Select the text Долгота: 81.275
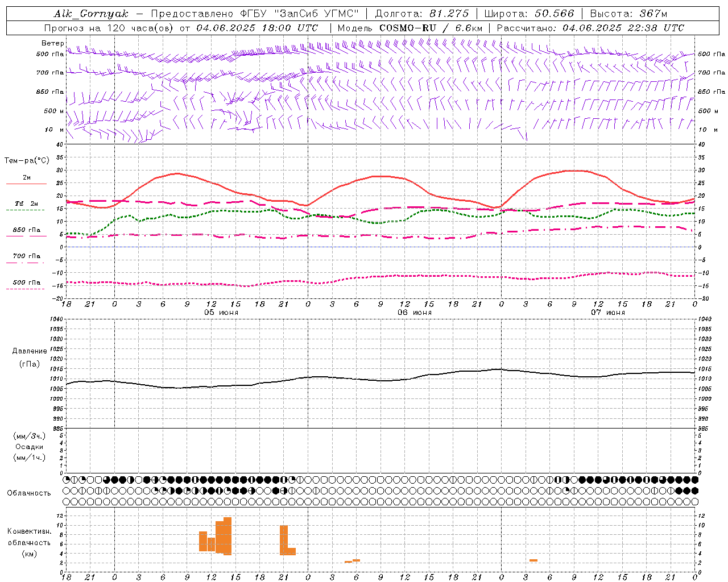 click(422, 14)
